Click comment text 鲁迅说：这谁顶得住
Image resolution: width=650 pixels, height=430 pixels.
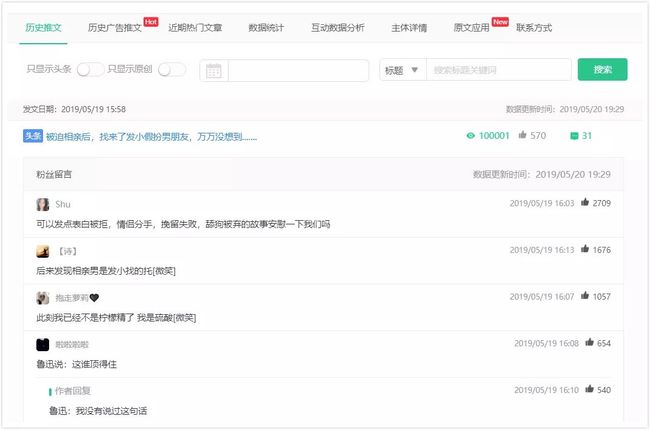pyautogui.click(x=76, y=364)
